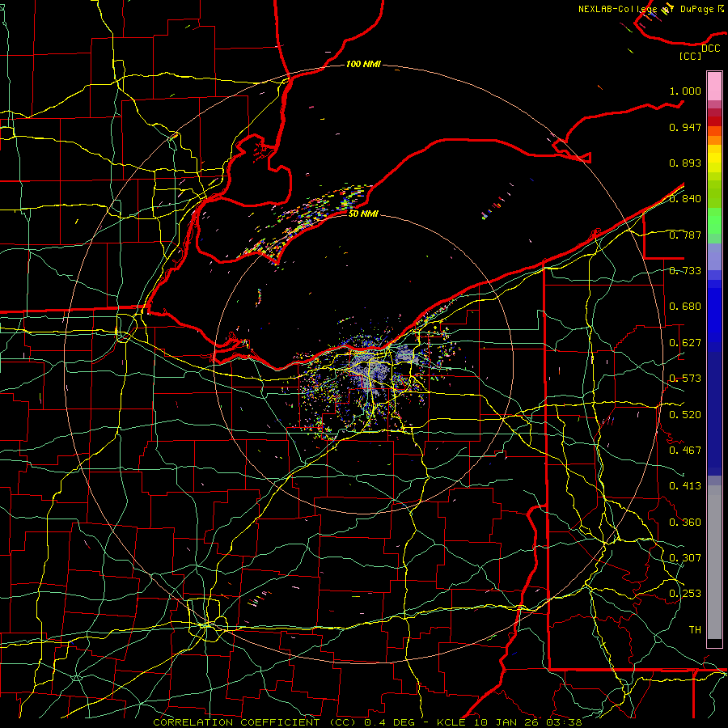The image size is (728, 728).
Task: Click the 0.253 legend value
Action: 685,594
